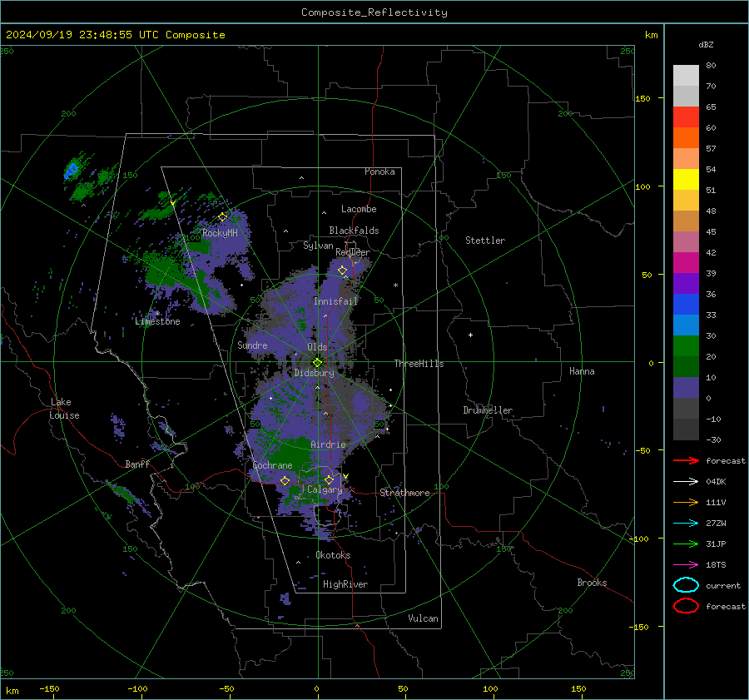Click the -100 tick label on right axis
The height and width of the screenshot is (700, 749).
pos(638,539)
